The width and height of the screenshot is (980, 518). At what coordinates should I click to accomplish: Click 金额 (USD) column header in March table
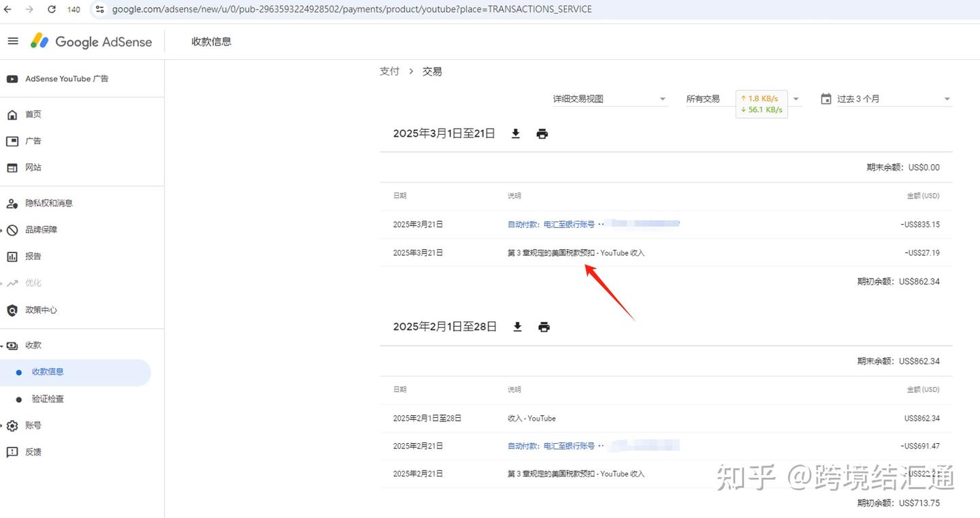(923, 196)
